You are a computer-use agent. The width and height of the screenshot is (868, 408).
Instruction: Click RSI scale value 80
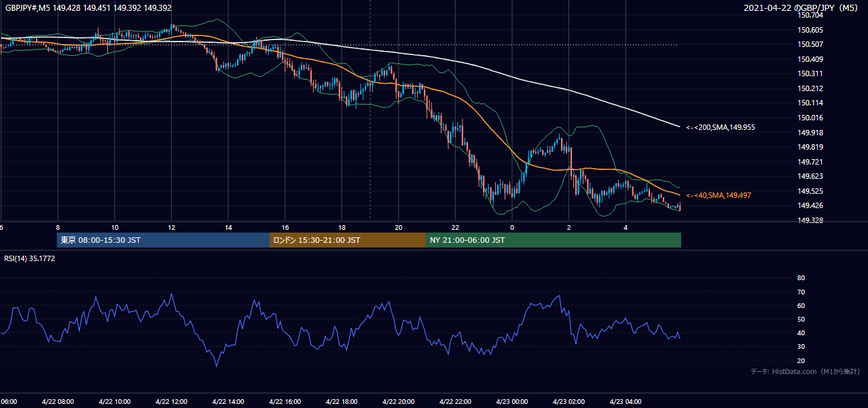[x=801, y=278]
